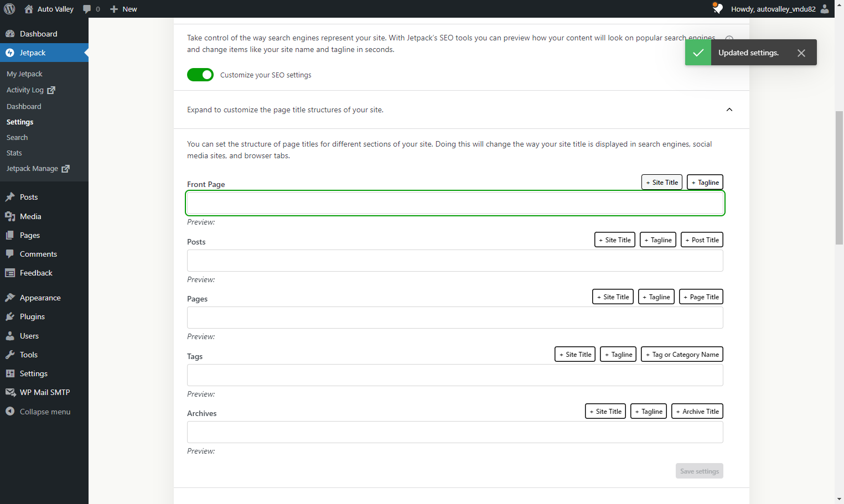844x504 pixels.
Task: Add Site Title token to Tags
Action: tap(575, 354)
